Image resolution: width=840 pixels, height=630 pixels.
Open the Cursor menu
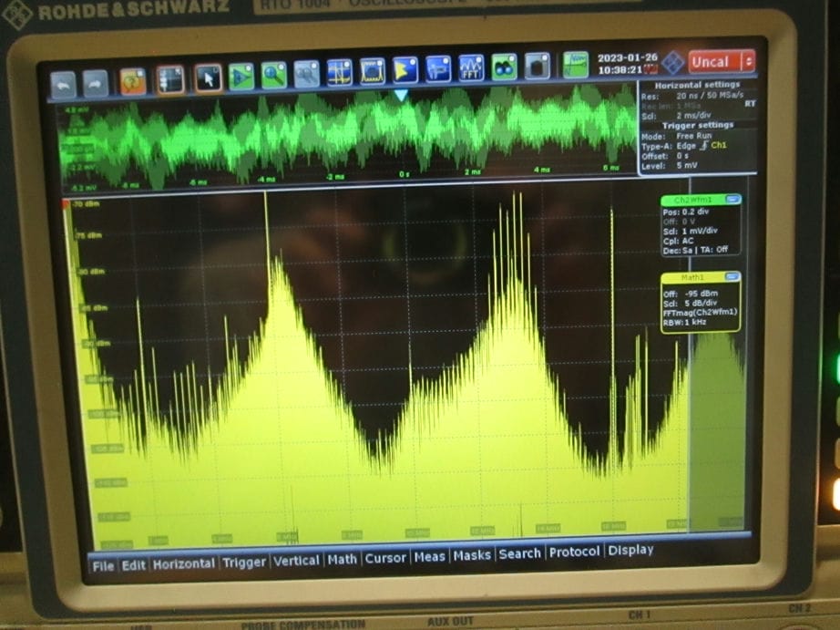pos(385,558)
